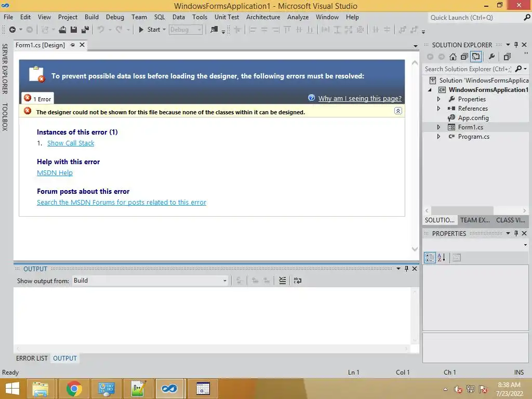Expand the Properties node in tree
This screenshot has height=399, width=532.
[x=438, y=99]
